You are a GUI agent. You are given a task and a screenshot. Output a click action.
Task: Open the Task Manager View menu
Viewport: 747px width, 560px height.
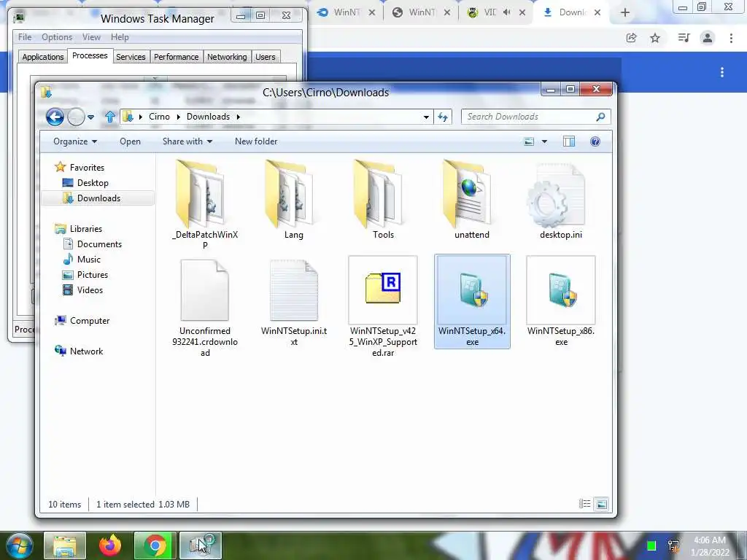pyautogui.click(x=91, y=37)
